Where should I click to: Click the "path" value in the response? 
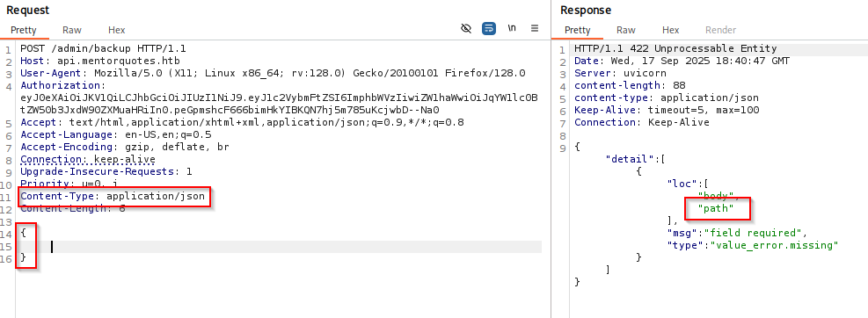(715, 208)
